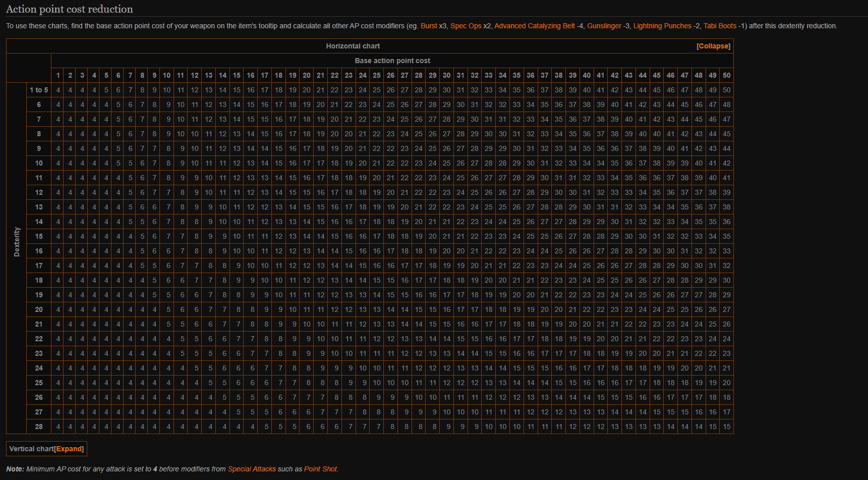
Task: Click the "Note:" text below the charts
Action: pos(15,469)
